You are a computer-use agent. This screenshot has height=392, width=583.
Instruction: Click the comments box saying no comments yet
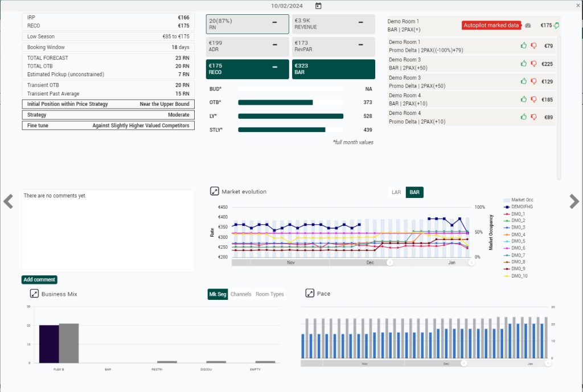(108, 231)
